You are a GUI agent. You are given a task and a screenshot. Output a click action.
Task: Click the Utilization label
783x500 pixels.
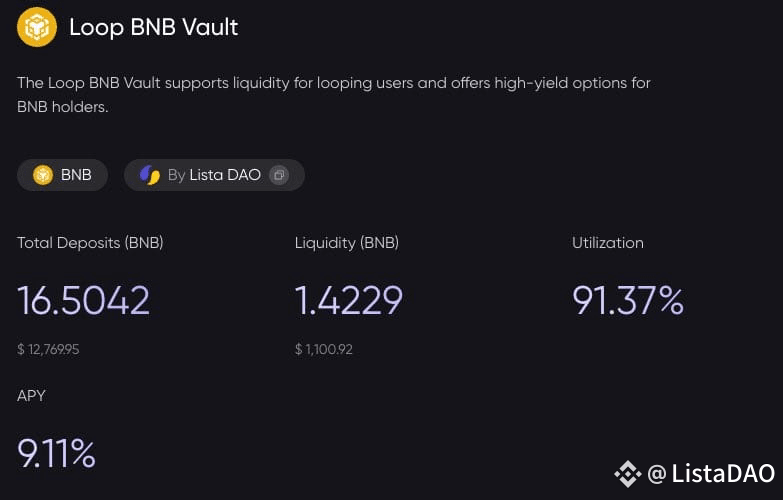[608, 243]
